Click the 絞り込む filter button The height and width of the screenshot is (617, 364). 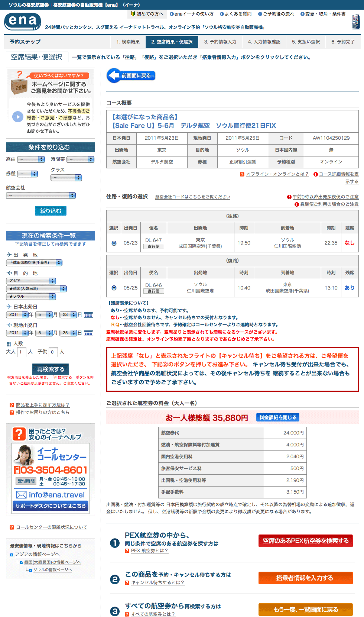51,211
